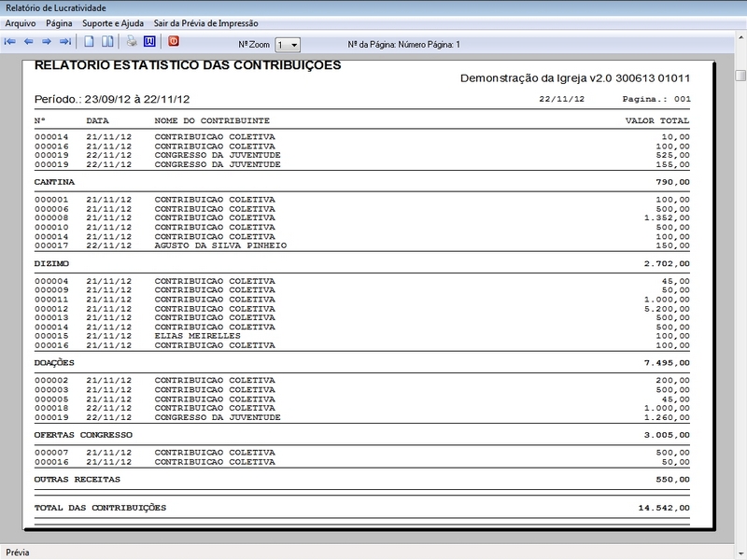Viewport: 747px width, 560px height.
Task: Click OUTRAS RECEITAS total 550,00
Action: pyautogui.click(x=672, y=479)
